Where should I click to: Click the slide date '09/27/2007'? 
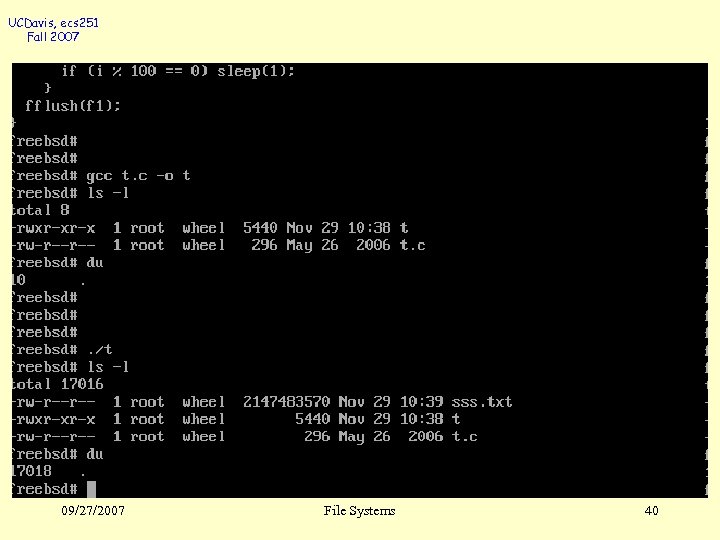point(93,511)
